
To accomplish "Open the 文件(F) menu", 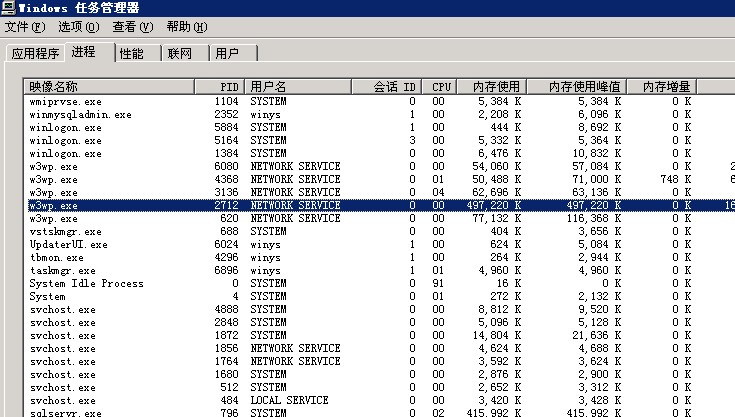I will [25, 27].
